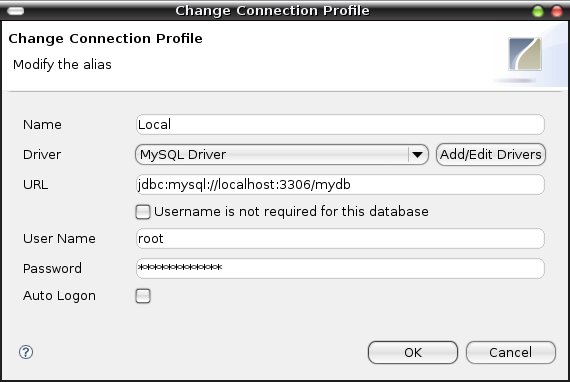Image resolution: width=570 pixels, height=382 pixels.
Task: Enable 'Username is not required' checkbox
Action: click(x=142, y=212)
